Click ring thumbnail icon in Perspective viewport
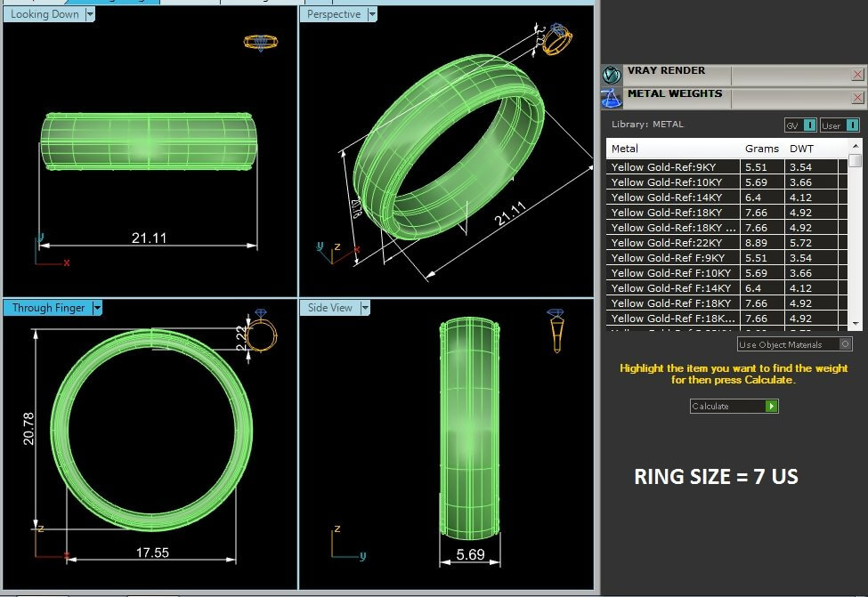This screenshot has height=597, width=868. (x=558, y=38)
